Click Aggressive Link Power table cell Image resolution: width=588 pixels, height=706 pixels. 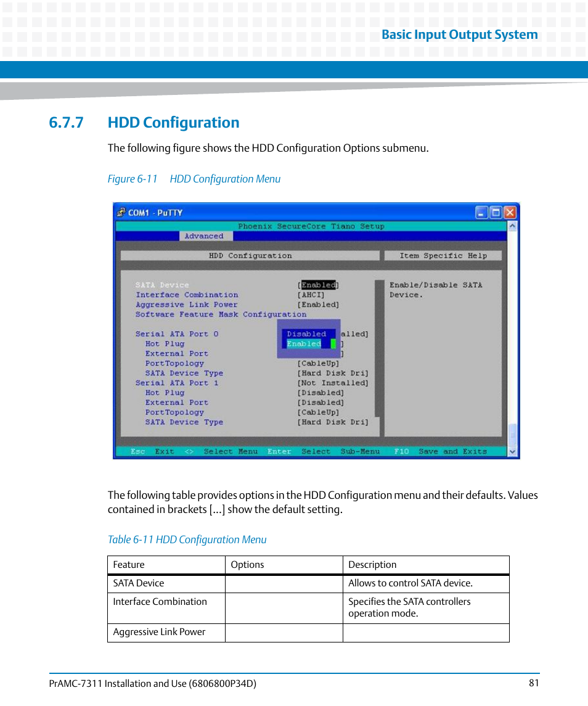coord(166,633)
